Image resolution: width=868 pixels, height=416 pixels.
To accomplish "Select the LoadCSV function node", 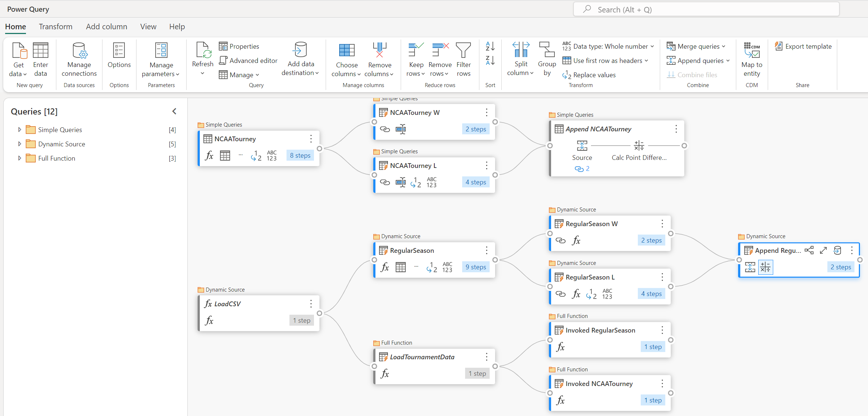I will pyautogui.click(x=227, y=304).
